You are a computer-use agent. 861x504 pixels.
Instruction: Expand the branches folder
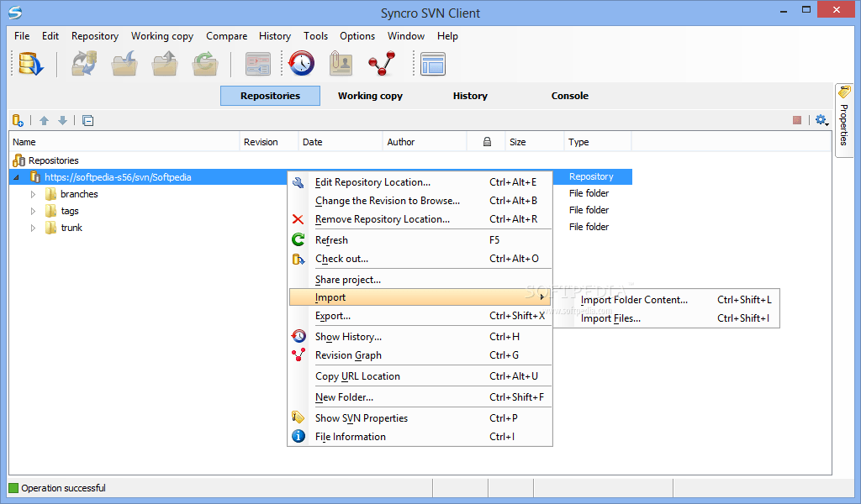point(33,194)
